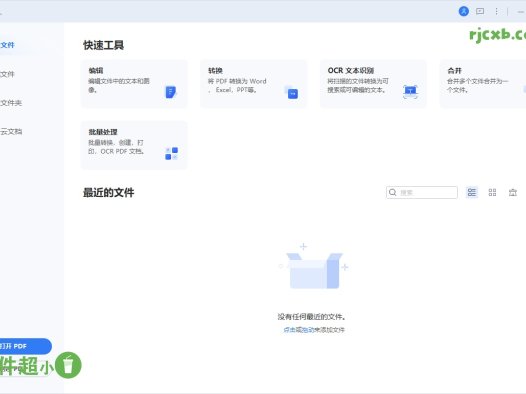Click the 没有任何最近的文件 message
The height and width of the screenshot is (394, 526).
[312, 317]
